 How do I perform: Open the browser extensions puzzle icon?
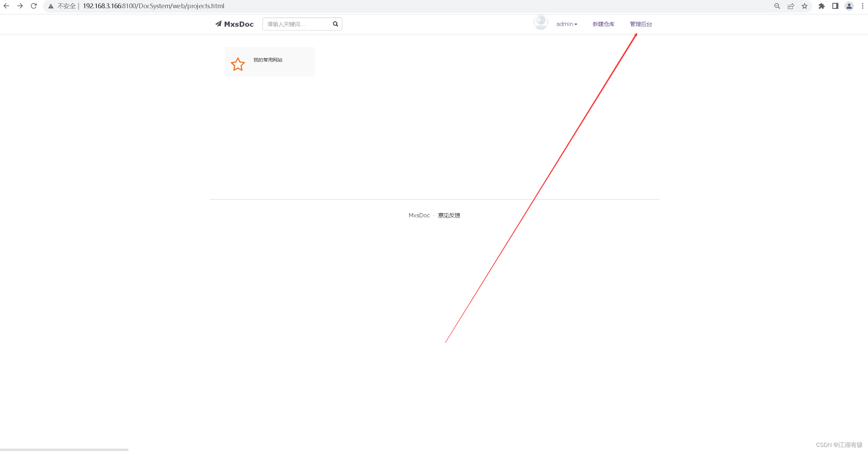pos(822,6)
